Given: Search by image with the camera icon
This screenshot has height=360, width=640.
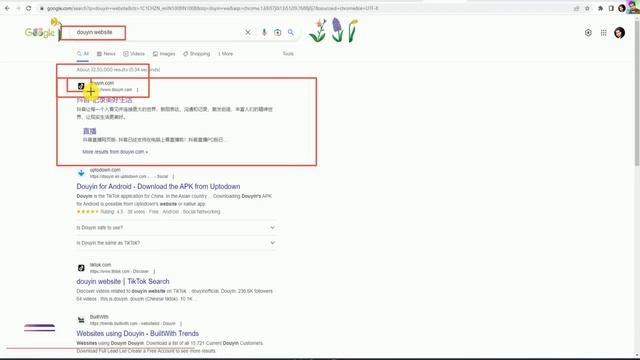Looking at the screenshot, I should pyautogui.click(x=278, y=32).
